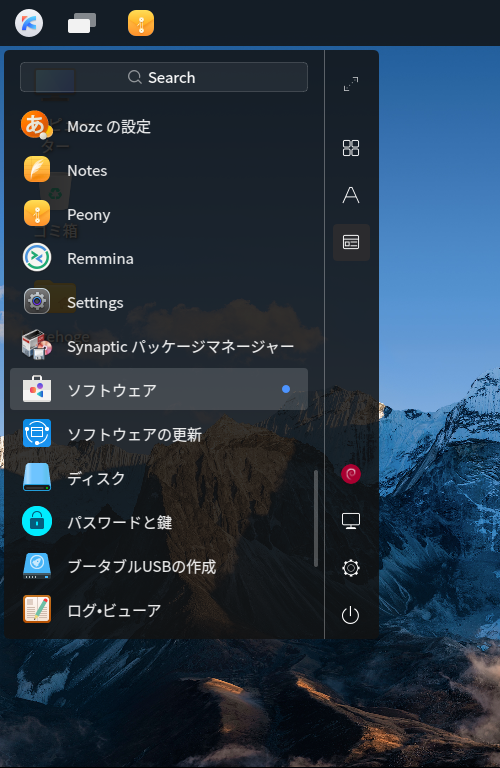
Task: Switch to alphabetical A sorting view
Action: pyautogui.click(x=351, y=195)
